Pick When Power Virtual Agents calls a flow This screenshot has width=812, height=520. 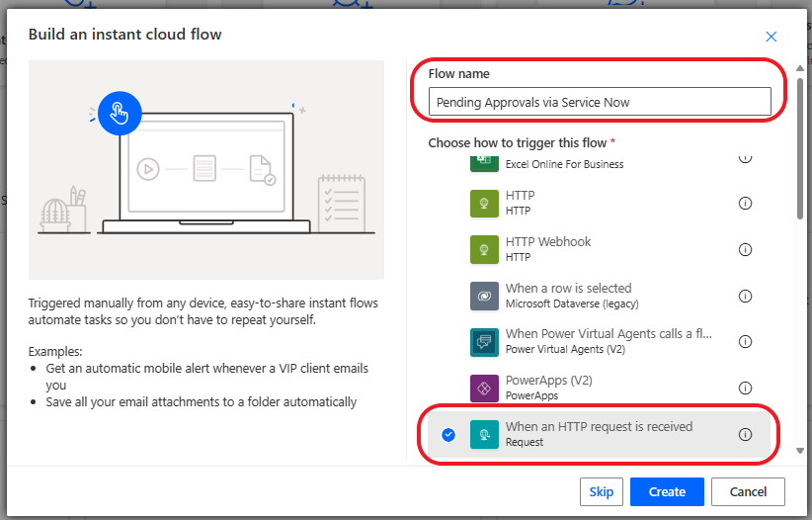598,342
